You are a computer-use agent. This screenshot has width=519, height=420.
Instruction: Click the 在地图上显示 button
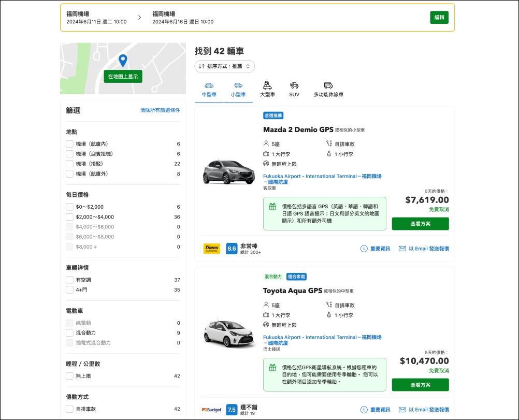(x=123, y=77)
